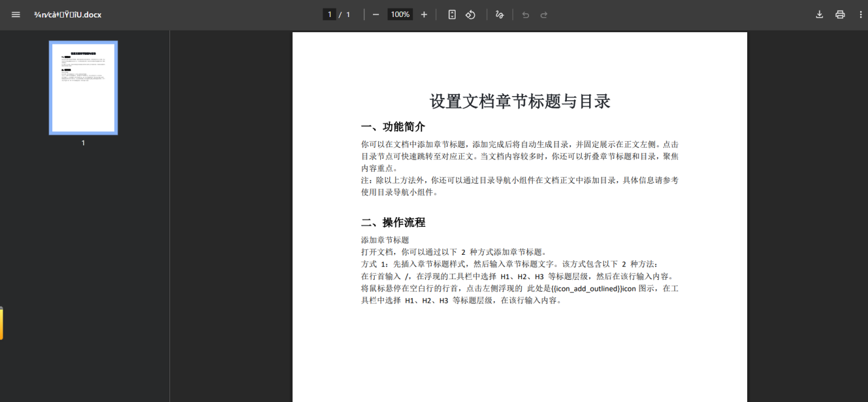This screenshot has height=402, width=868.
Task: Select the page 1 thumbnail
Action: click(83, 87)
